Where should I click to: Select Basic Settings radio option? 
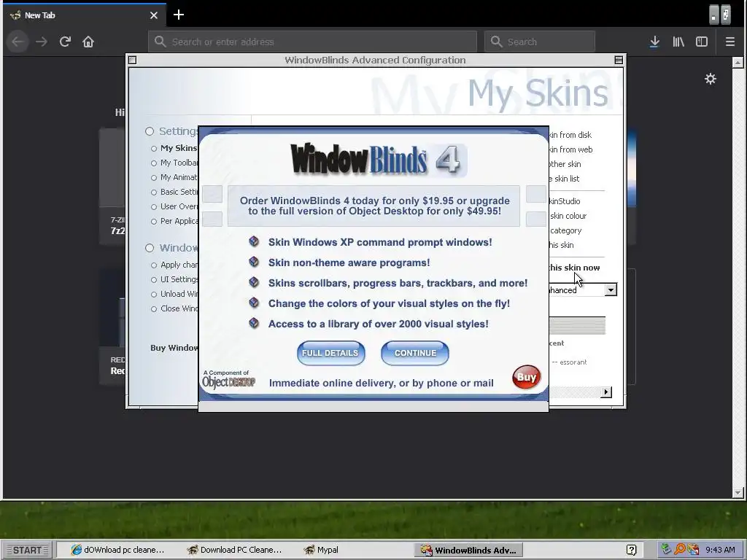(x=154, y=192)
